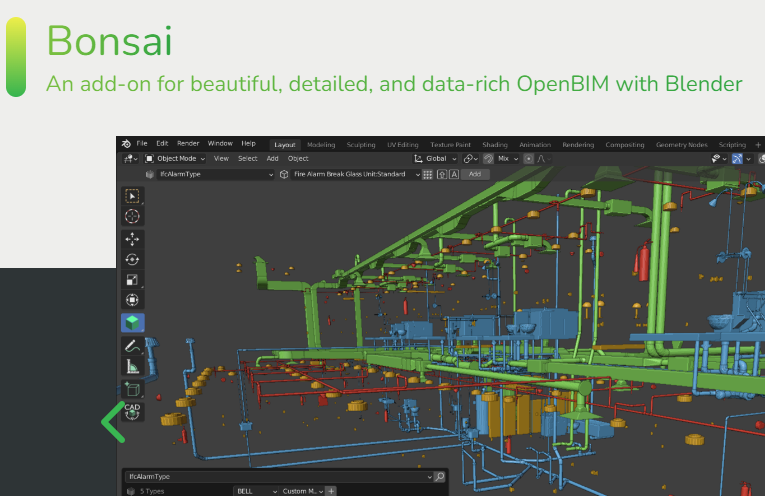The height and width of the screenshot is (496, 765).
Task: Switch to the Shading workspace tab
Action: (x=495, y=145)
